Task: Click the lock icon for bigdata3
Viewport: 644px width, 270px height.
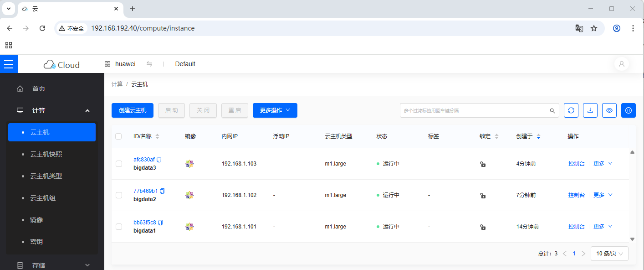Action: click(x=483, y=164)
